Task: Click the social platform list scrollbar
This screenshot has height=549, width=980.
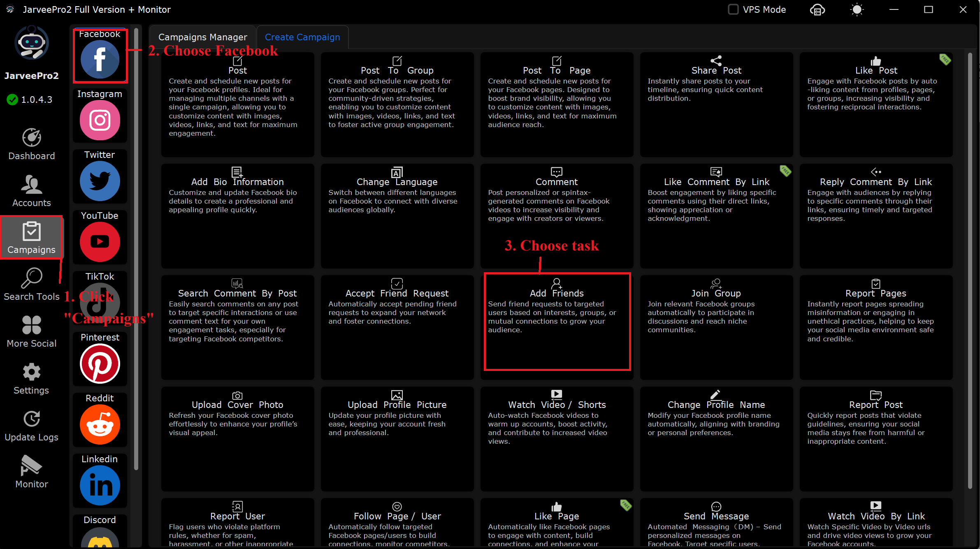Action: 136,249
